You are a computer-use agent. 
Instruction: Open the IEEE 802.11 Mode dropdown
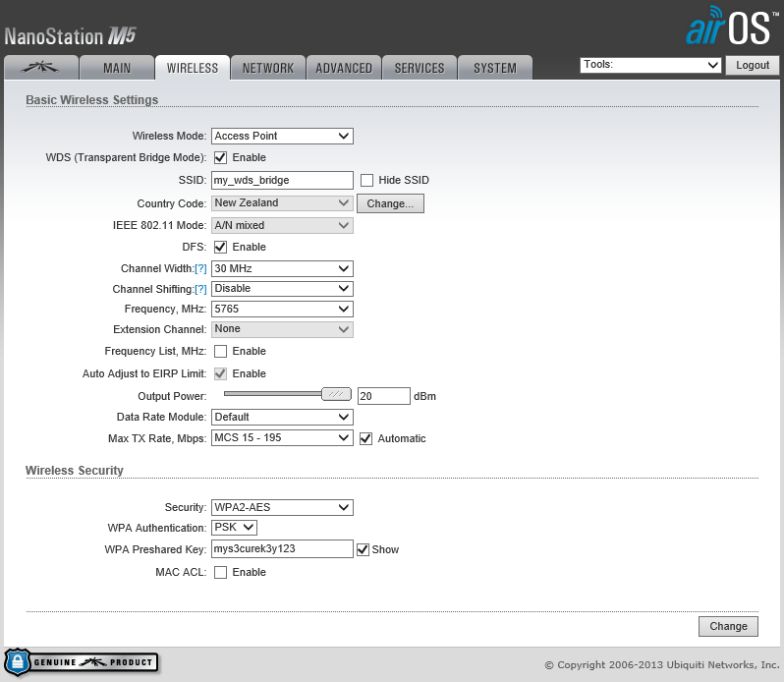pos(282,225)
